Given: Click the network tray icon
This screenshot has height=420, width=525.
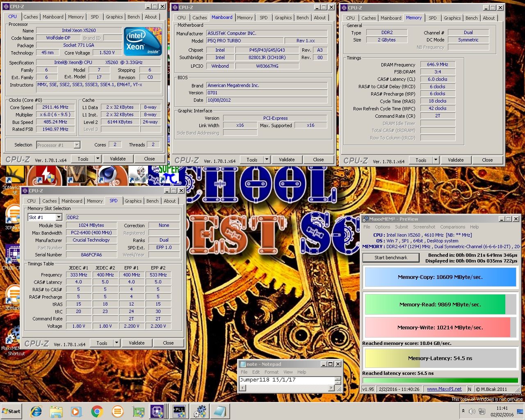Looking at the screenshot, I should [482, 411].
